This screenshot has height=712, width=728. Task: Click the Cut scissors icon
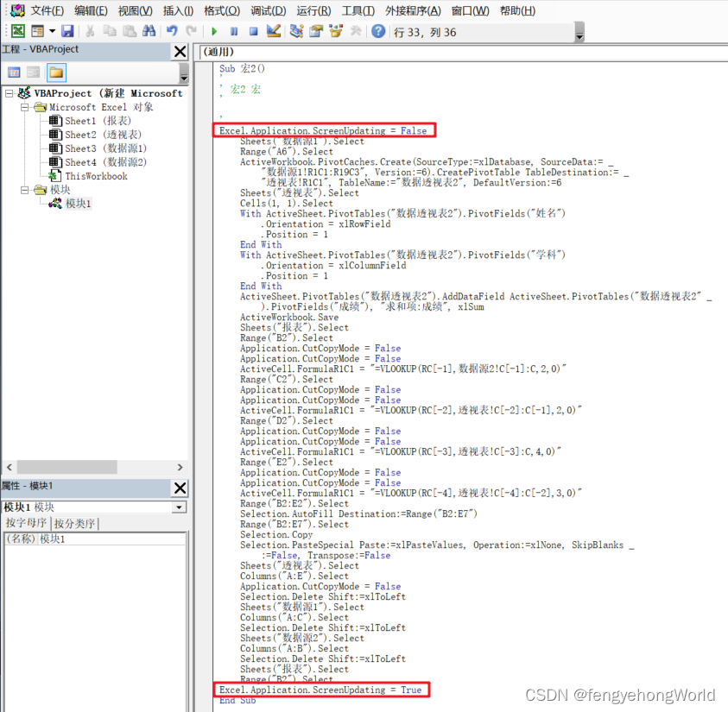click(x=90, y=31)
